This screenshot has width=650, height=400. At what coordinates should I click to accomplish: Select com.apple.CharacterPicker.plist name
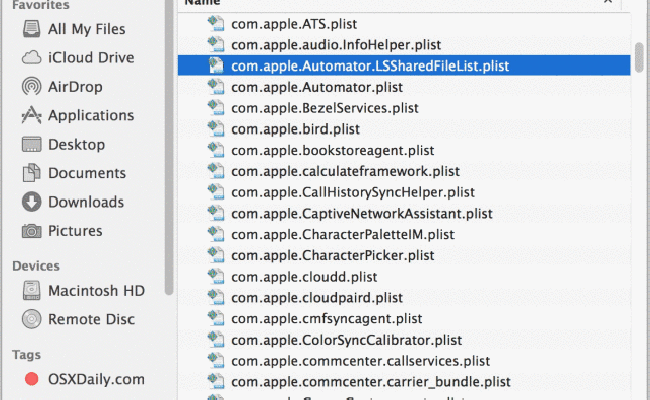332,255
